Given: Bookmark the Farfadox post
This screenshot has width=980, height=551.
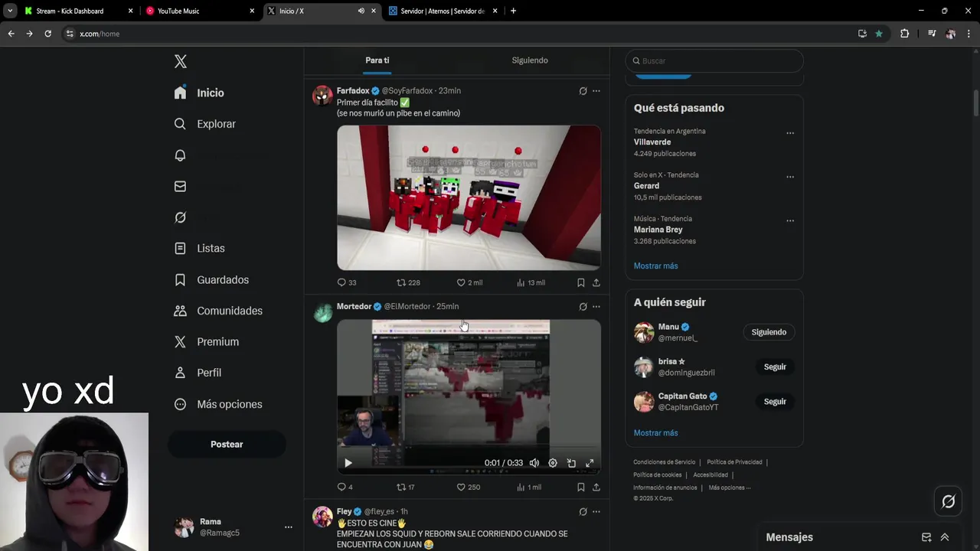Looking at the screenshot, I should pos(581,282).
